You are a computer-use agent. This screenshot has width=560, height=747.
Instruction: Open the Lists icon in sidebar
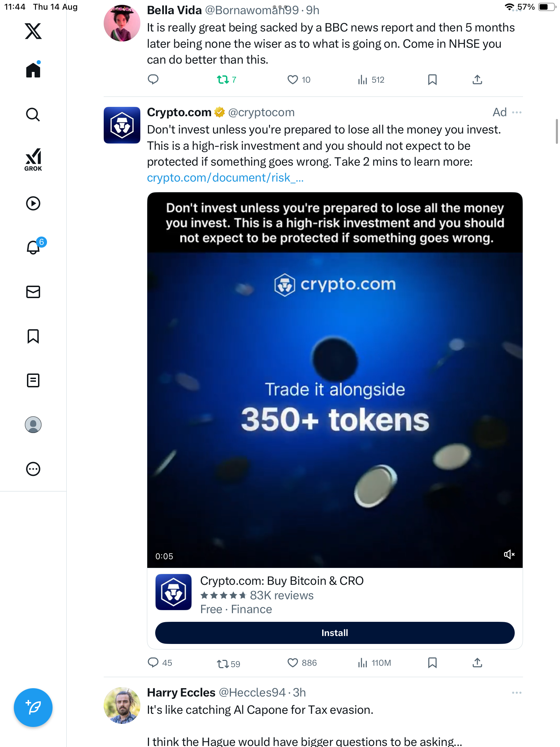(33, 380)
